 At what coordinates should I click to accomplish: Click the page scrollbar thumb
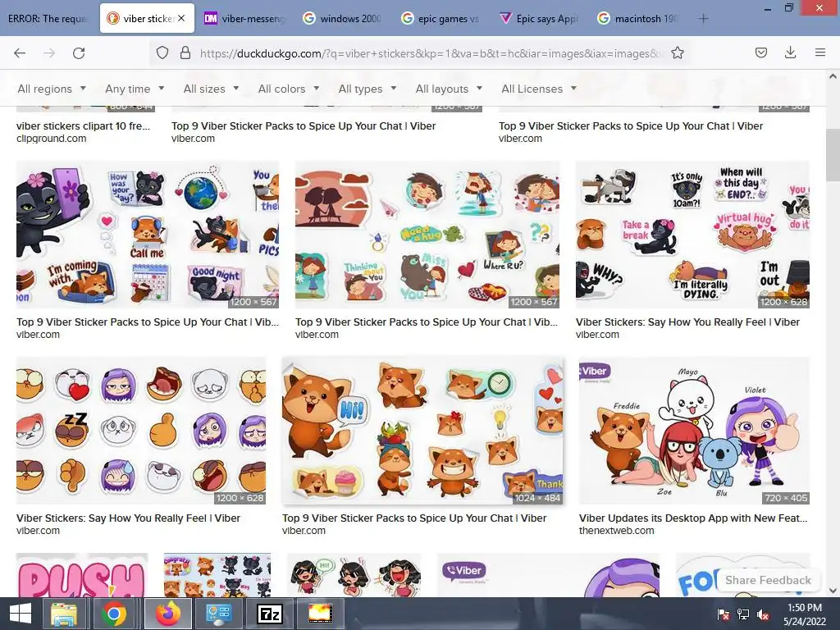click(833, 154)
